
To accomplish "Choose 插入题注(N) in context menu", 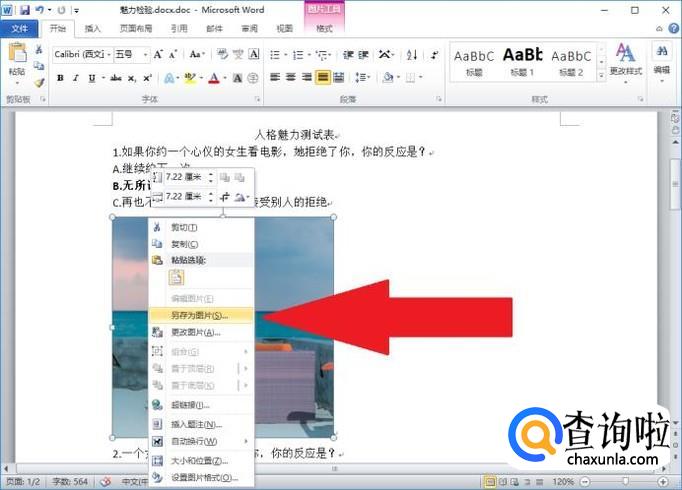I will [201, 424].
